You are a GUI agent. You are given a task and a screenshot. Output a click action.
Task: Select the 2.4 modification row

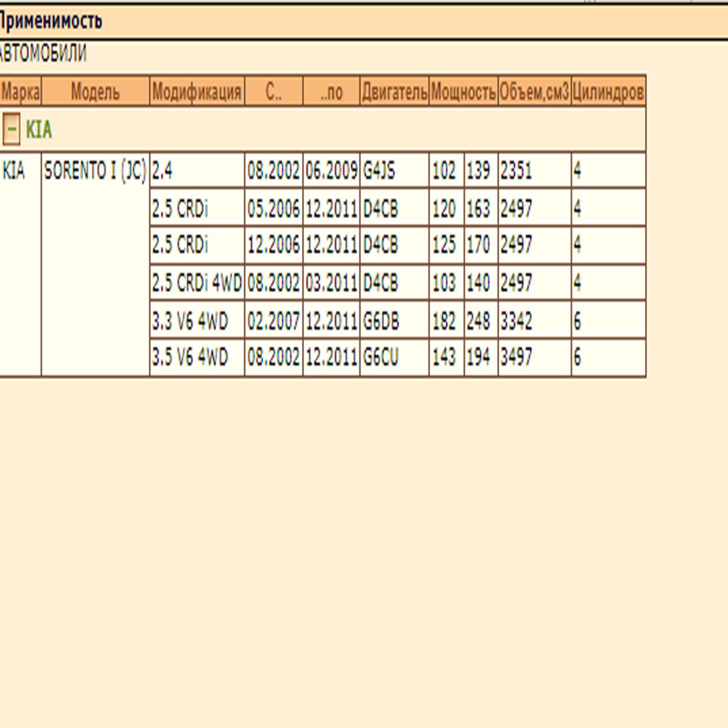tap(163, 171)
